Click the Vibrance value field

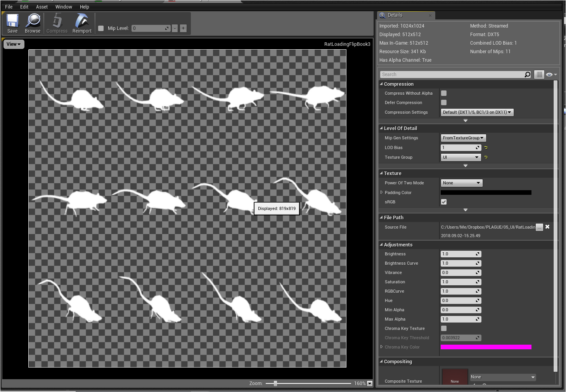click(x=461, y=272)
